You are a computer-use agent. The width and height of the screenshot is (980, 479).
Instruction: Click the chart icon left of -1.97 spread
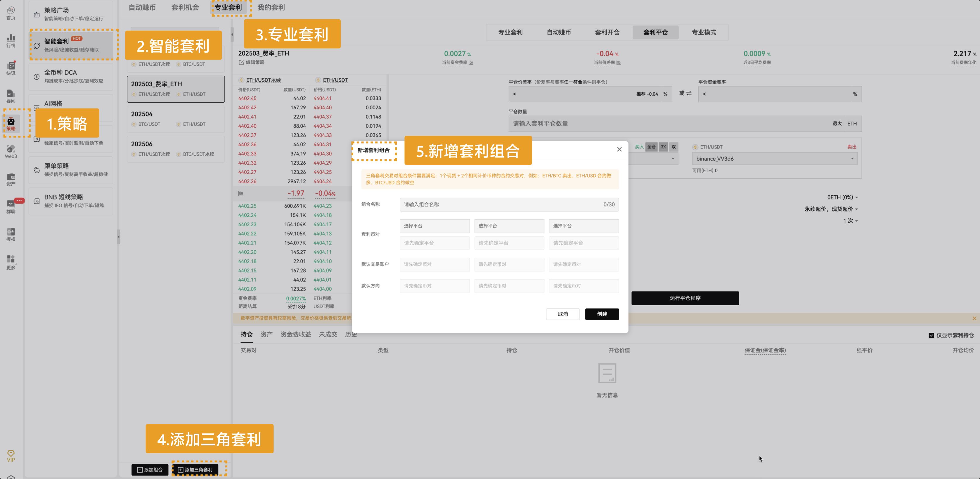(241, 193)
